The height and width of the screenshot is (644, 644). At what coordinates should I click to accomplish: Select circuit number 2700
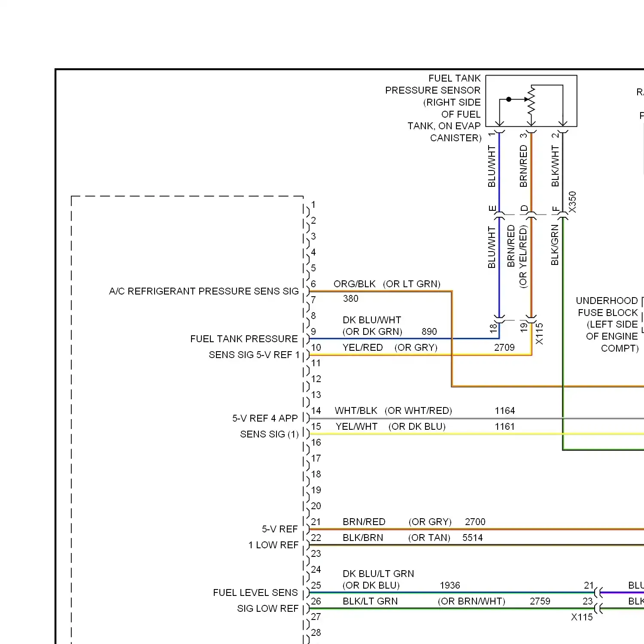tap(475, 522)
